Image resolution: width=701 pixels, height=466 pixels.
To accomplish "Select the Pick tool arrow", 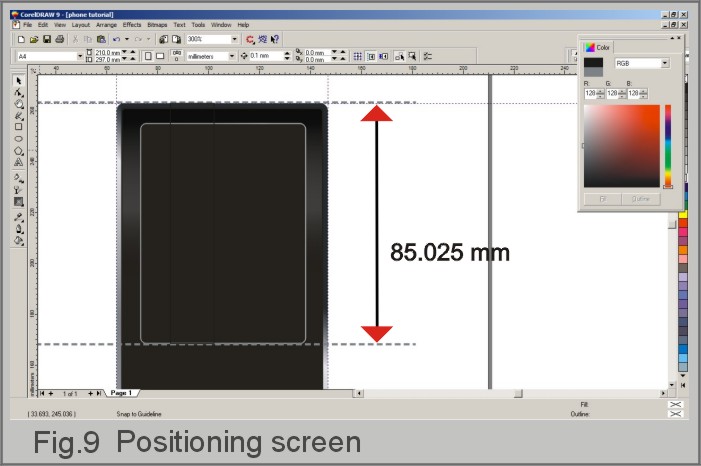I will (x=18, y=81).
